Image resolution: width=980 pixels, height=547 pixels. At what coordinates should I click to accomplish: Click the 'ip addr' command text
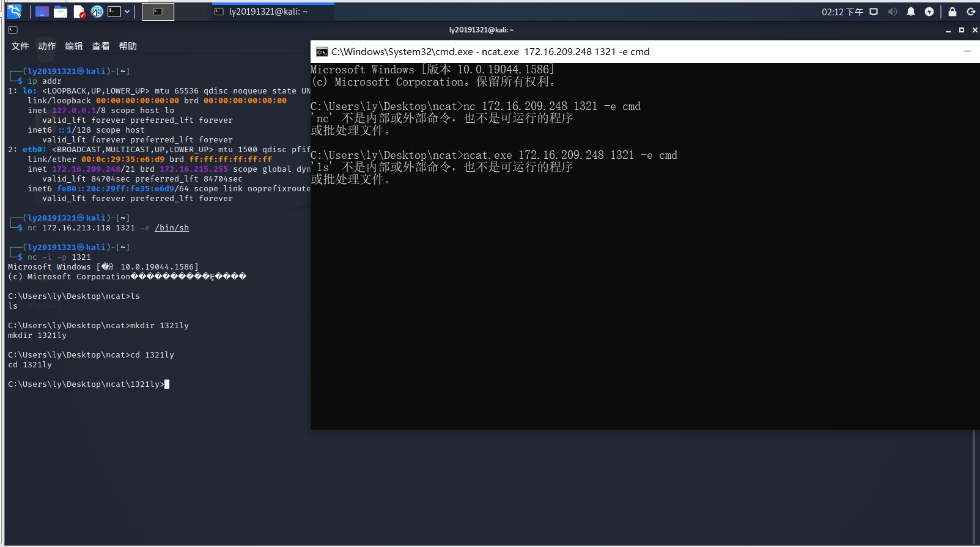coord(45,81)
